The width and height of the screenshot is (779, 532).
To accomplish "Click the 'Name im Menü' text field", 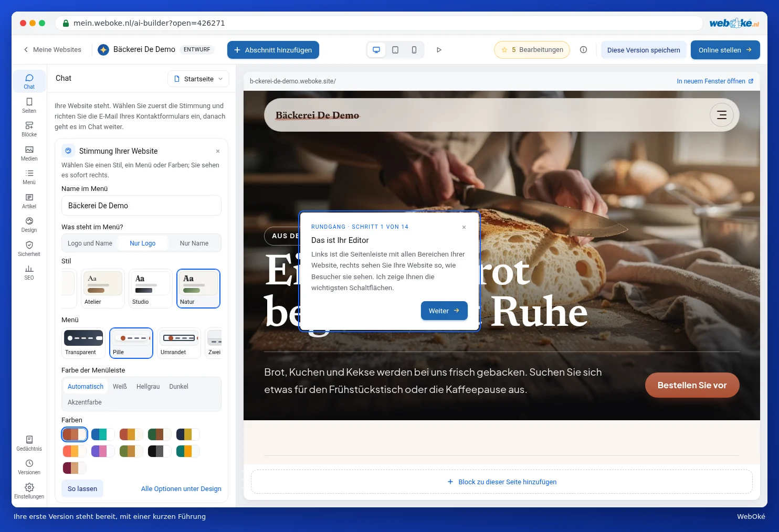I will (x=141, y=206).
